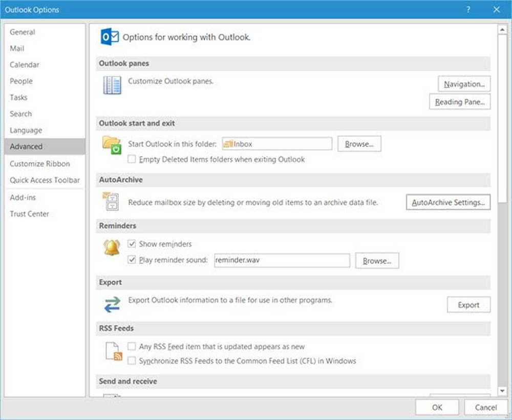This screenshot has width=512, height=420.
Task: Switch to the Mail category
Action: pos(17,48)
